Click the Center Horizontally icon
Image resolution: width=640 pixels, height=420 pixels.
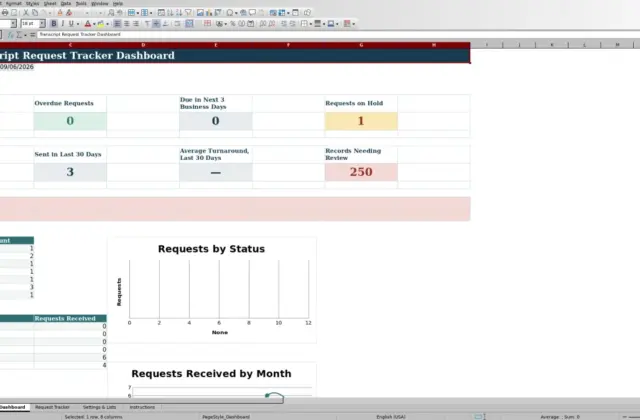click(x=127, y=23)
